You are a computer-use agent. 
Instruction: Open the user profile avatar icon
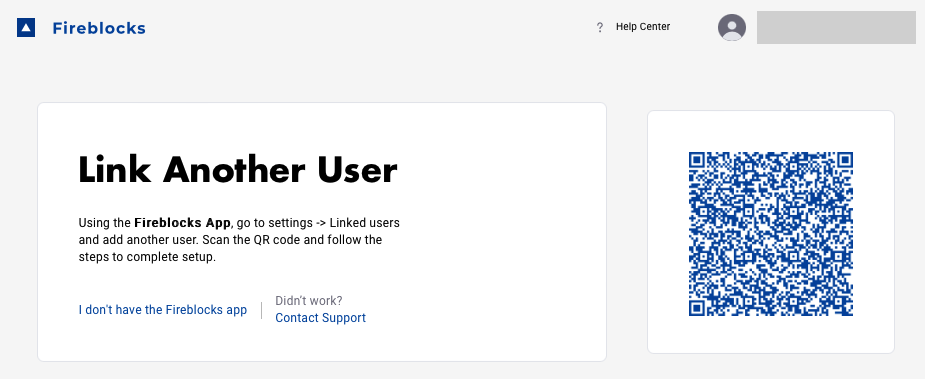732,27
